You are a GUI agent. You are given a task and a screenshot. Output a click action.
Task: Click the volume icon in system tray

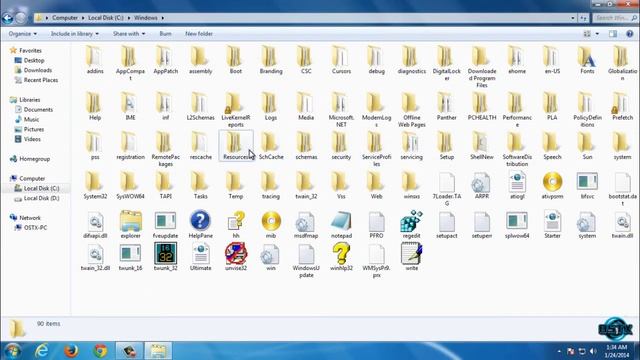coord(593,351)
